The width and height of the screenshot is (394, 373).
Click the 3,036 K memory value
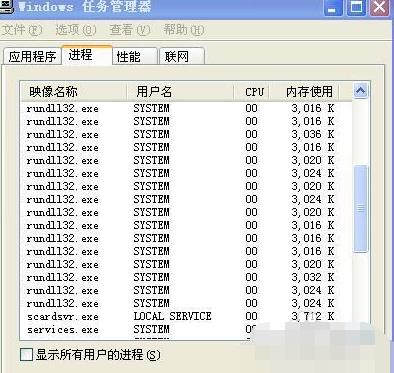click(312, 134)
